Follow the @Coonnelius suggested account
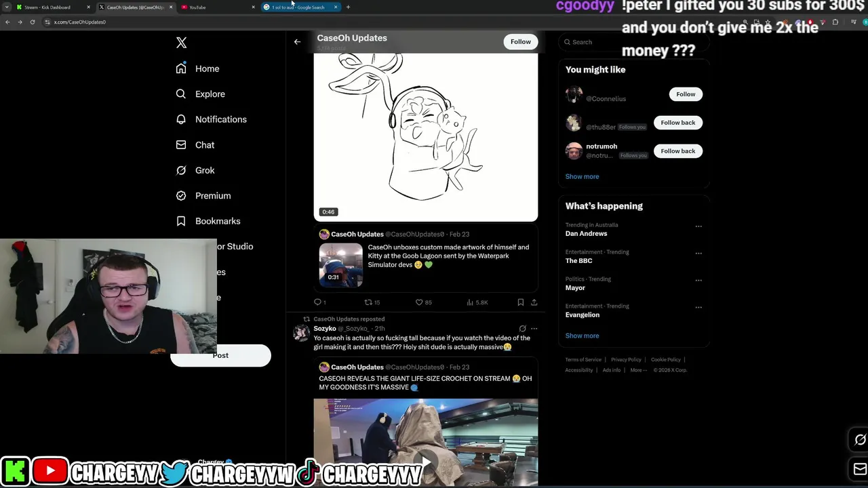 [686, 94]
